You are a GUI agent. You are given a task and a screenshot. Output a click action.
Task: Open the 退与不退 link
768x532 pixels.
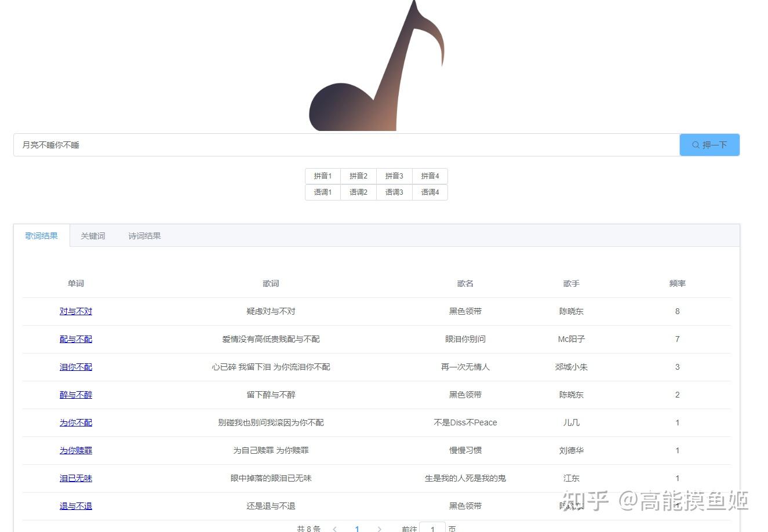[76, 506]
